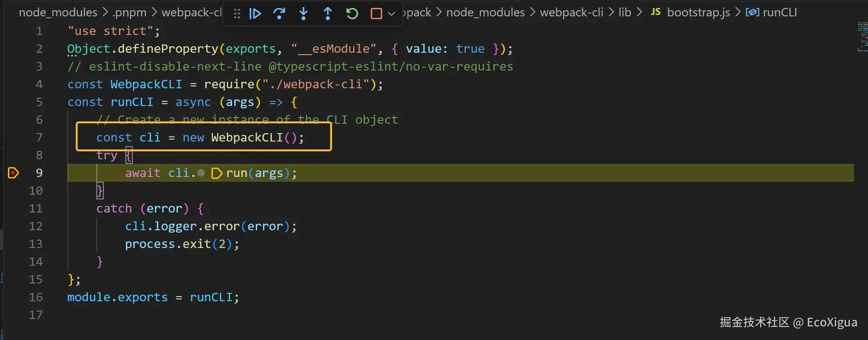Click the inline breakpoint dot before run
The width and height of the screenshot is (868, 340).
(x=201, y=173)
